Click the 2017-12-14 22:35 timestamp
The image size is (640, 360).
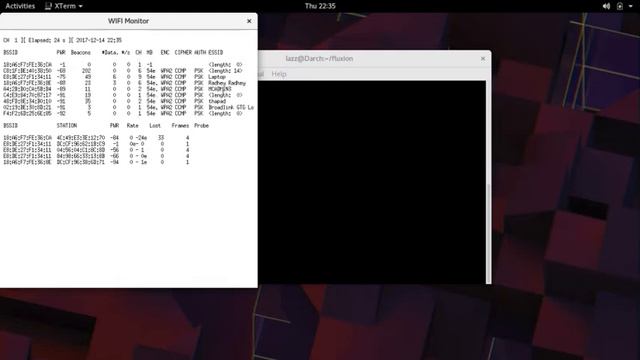pyautogui.click(x=99, y=40)
